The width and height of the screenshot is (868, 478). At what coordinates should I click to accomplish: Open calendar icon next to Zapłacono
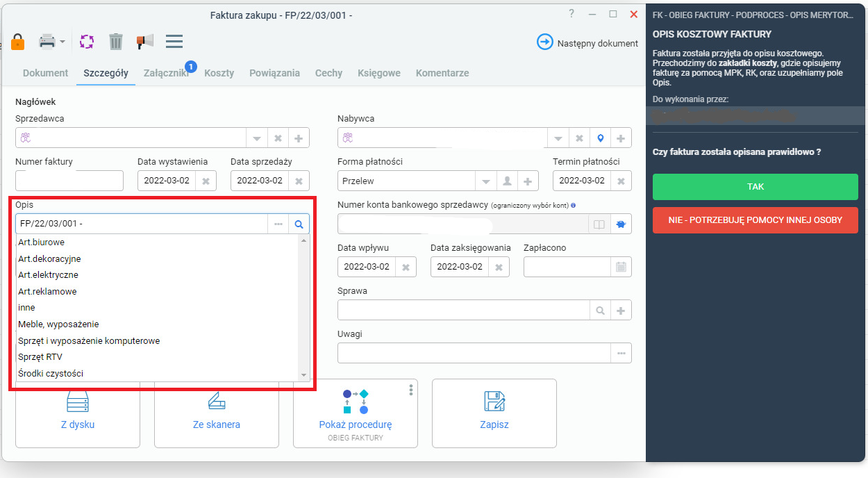click(621, 267)
